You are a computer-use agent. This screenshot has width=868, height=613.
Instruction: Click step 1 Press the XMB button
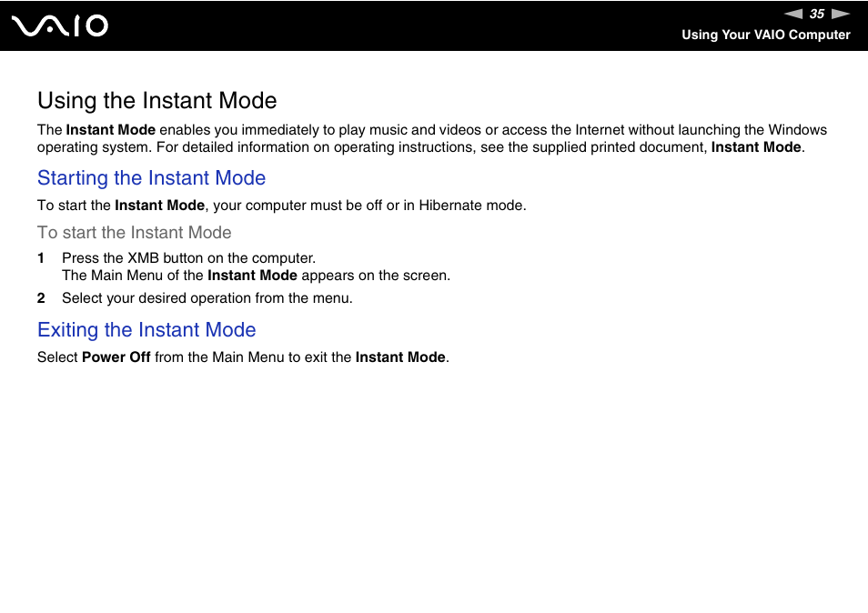coord(188,257)
